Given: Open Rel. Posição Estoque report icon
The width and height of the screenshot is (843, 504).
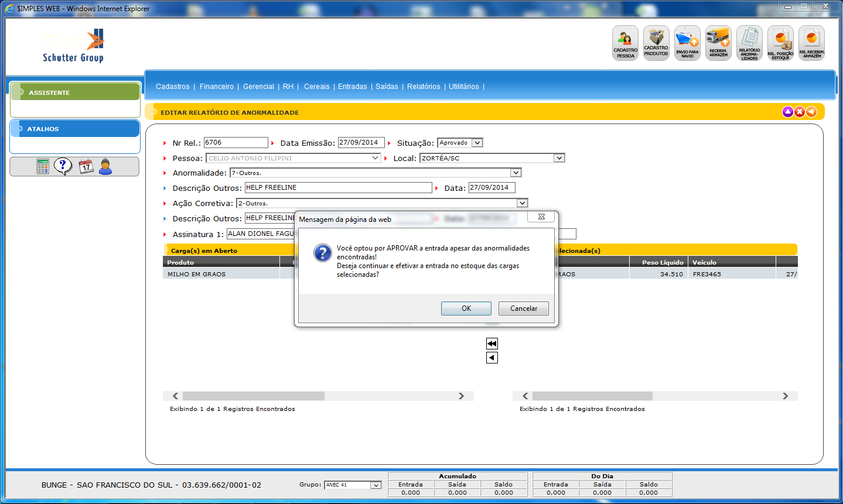Looking at the screenshot, I should [780, 43].
